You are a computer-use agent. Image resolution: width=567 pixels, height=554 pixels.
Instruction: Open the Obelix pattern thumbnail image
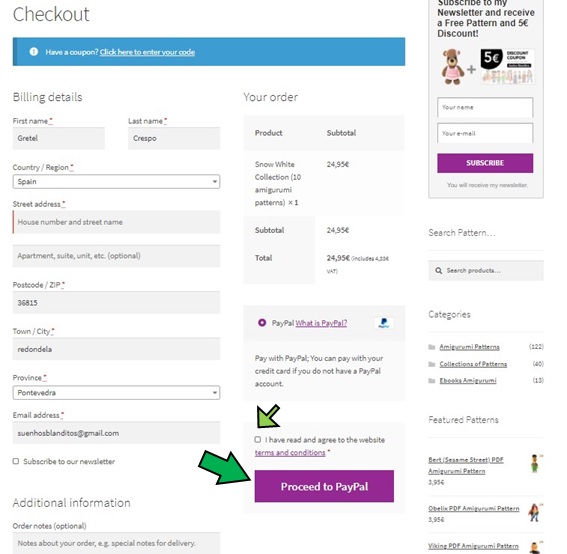point(535,513)
